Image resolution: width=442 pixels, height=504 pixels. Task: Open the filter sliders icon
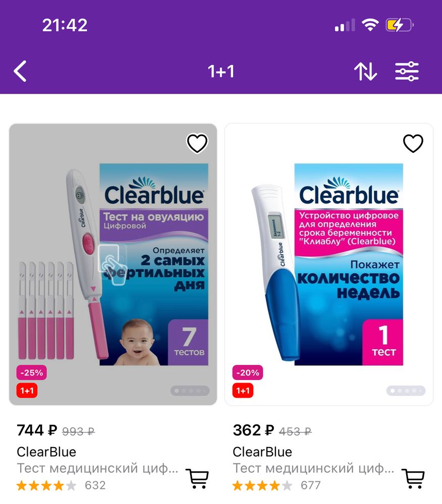pos(407,72)
